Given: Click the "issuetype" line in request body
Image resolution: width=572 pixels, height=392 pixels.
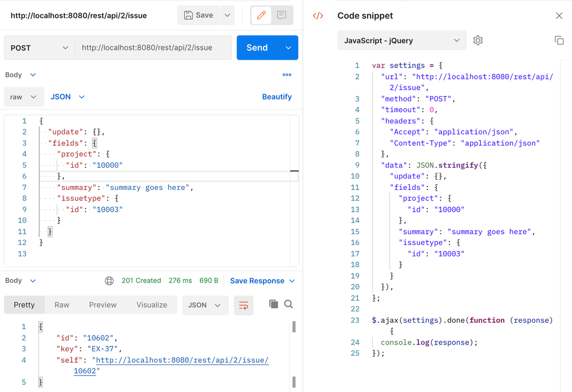Looking at the screenshot, I should point(88,199).
